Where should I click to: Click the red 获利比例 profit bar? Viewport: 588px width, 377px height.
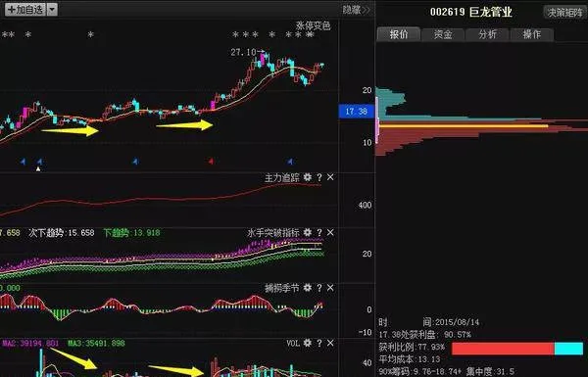(503, 349)
